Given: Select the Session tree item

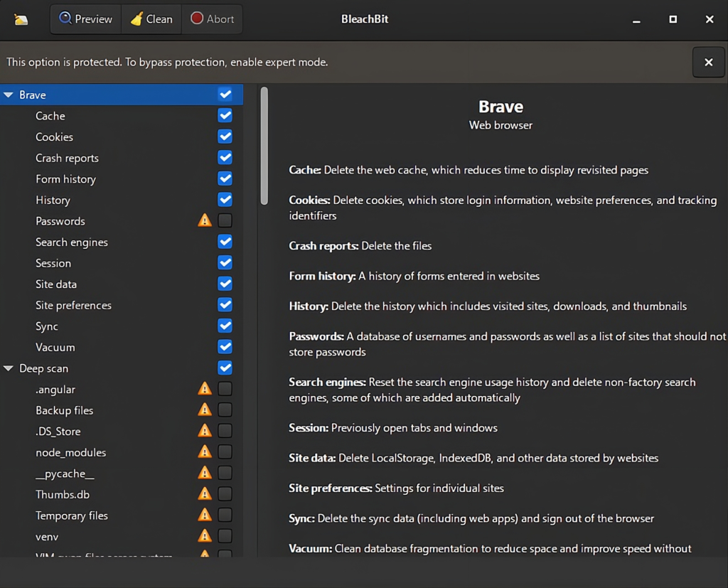Looking at the screenshot, I should (x=122, y=263).
